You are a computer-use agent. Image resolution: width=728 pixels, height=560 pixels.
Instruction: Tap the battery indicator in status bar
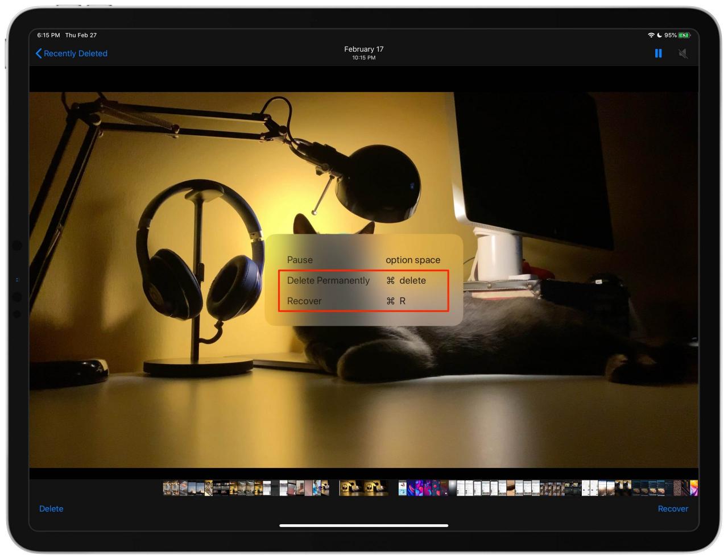click(x=684, y=35)
